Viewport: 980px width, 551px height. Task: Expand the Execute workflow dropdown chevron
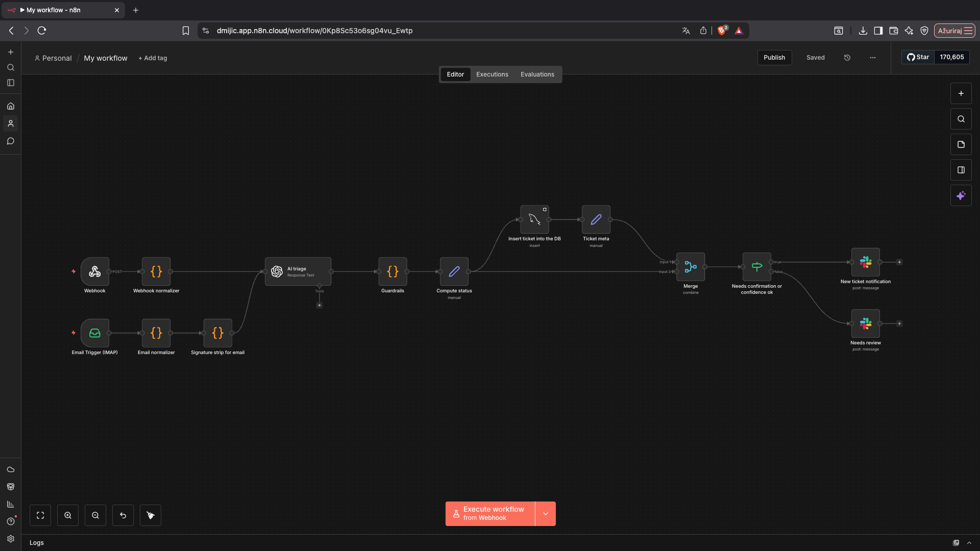coord(545,513)
